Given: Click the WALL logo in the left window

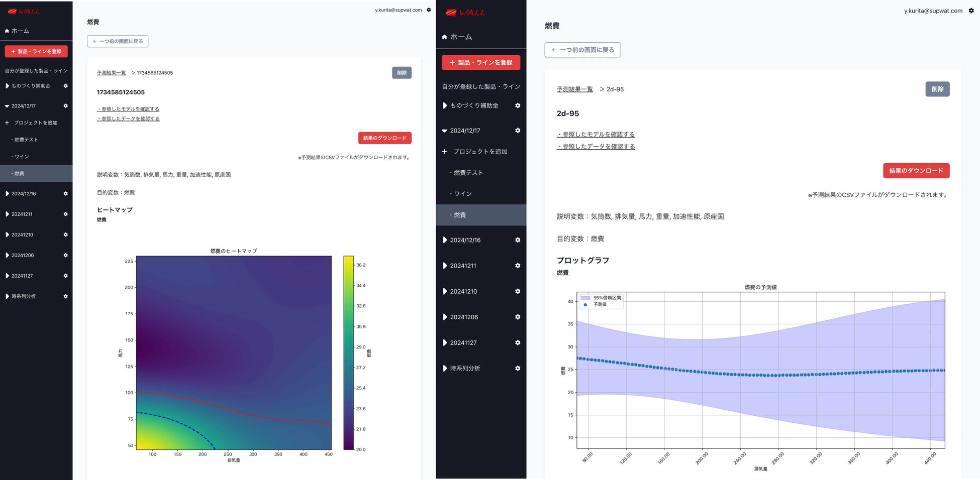Looking at the screenshot, I should [24, 11].
